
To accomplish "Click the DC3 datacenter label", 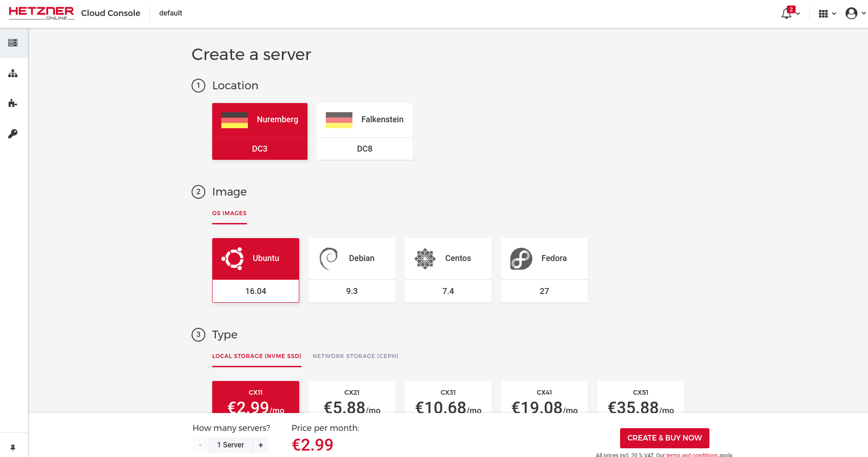I will (260, 149).
